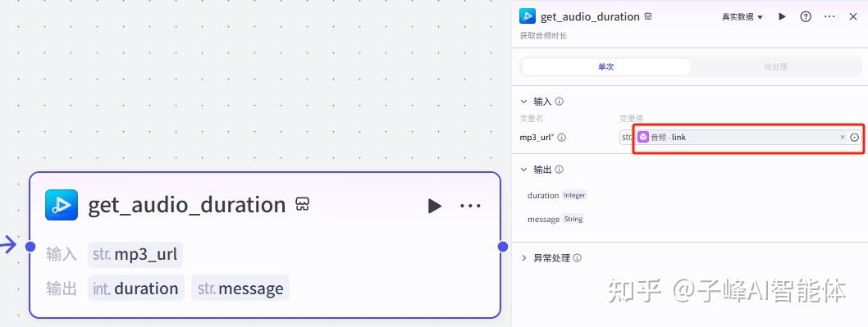The height and width of the screenshot is (327, 868).
Task: Select the message String output row
Action: point(555,219)
